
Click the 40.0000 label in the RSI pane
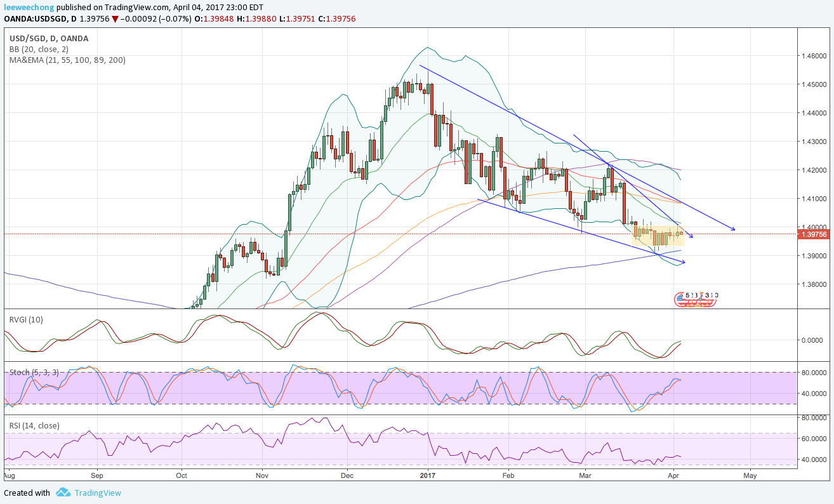point(814,460)
